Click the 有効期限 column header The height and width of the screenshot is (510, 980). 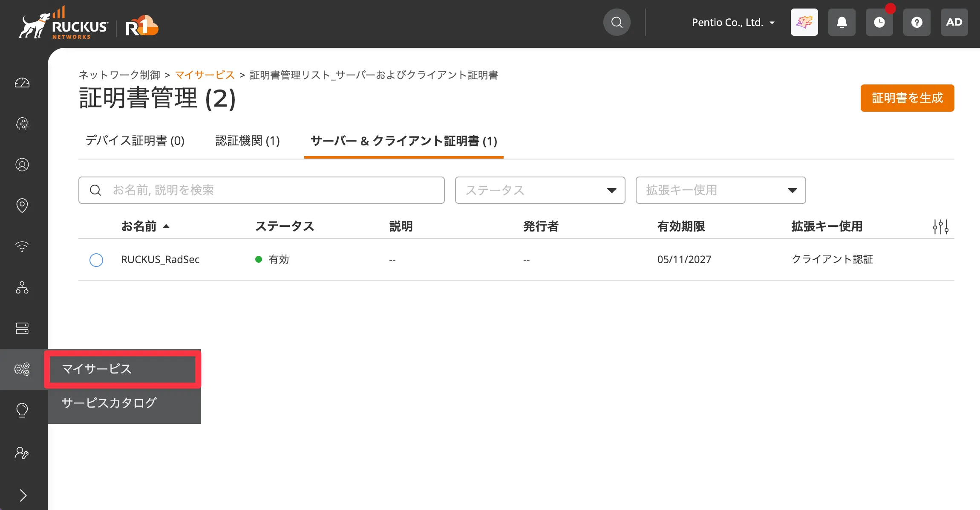click(x=681, y=226)
